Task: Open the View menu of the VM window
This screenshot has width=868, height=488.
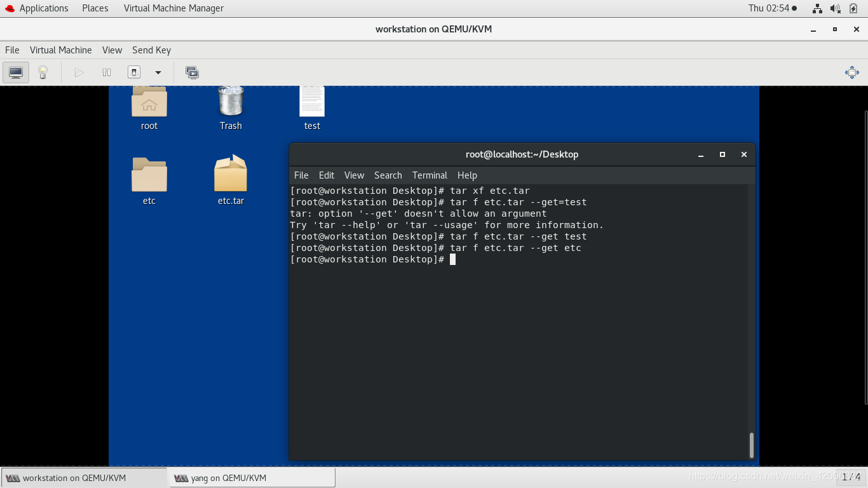Action: 112,50
